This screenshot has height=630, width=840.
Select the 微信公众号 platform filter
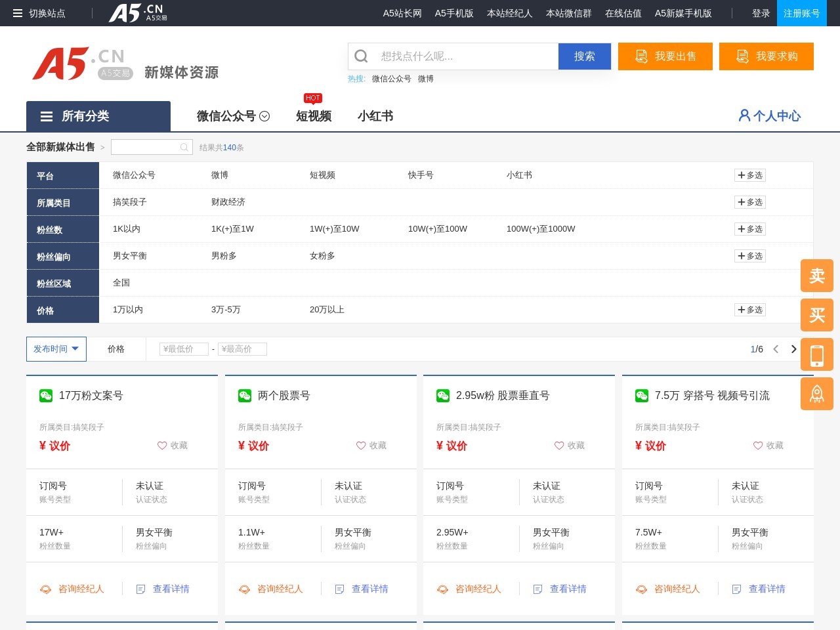pos(134,175)
